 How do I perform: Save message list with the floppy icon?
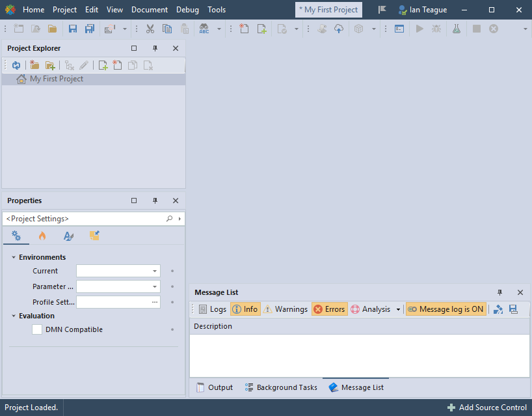[x=513, y=309]
